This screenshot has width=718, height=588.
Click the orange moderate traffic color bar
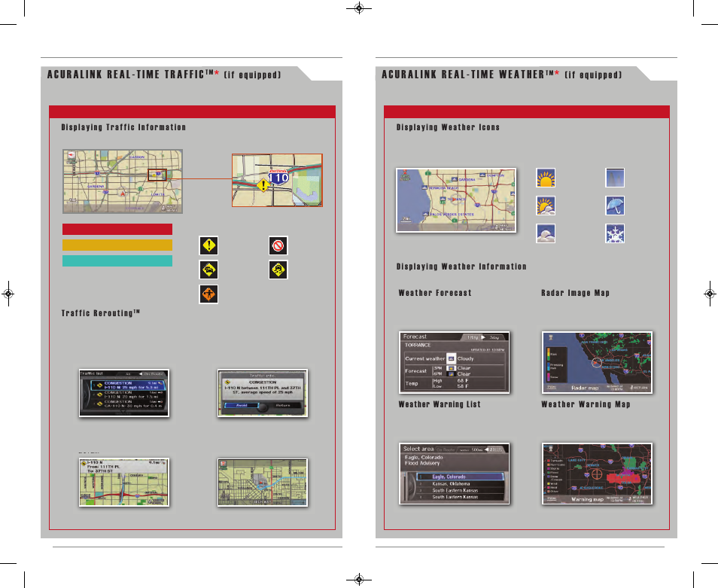pyautogui.click(x=117, y=245)
